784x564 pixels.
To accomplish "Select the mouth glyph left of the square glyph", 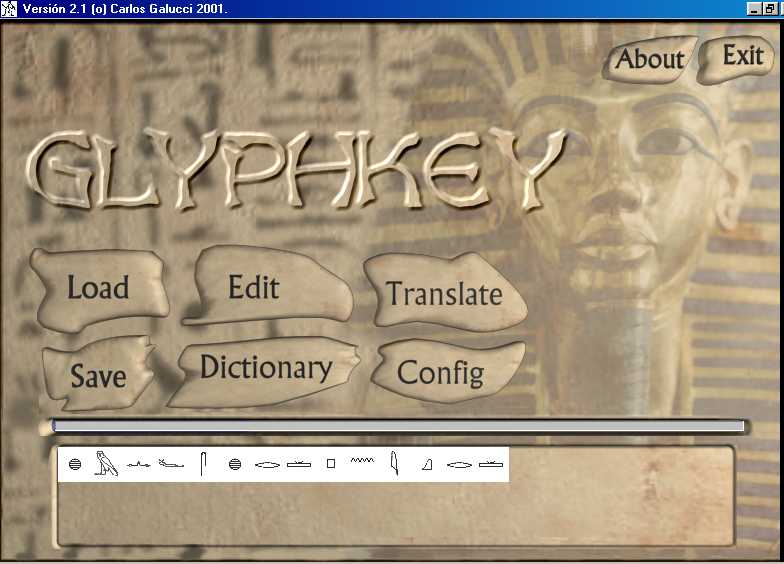I will (267, 465).
